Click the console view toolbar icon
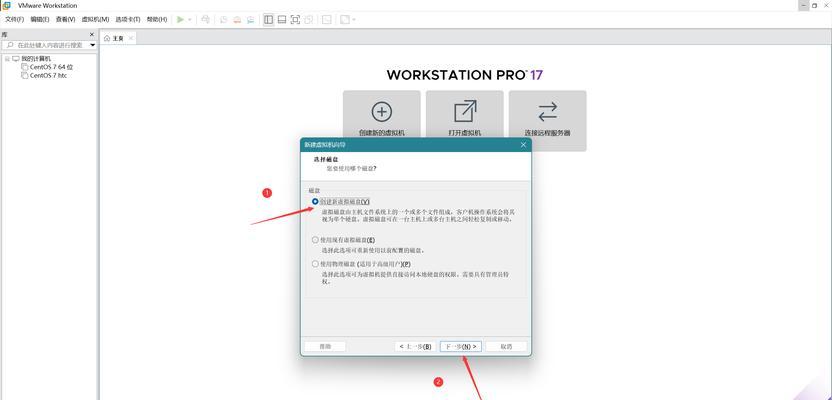This screenshot has width=832, height=400. point(327,20)
